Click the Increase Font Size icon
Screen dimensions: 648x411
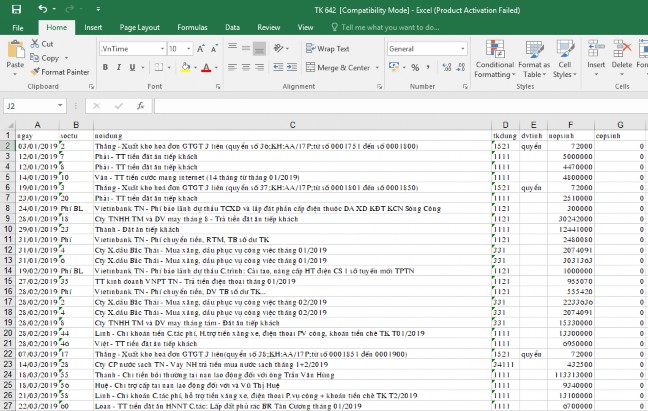(203, 48)
